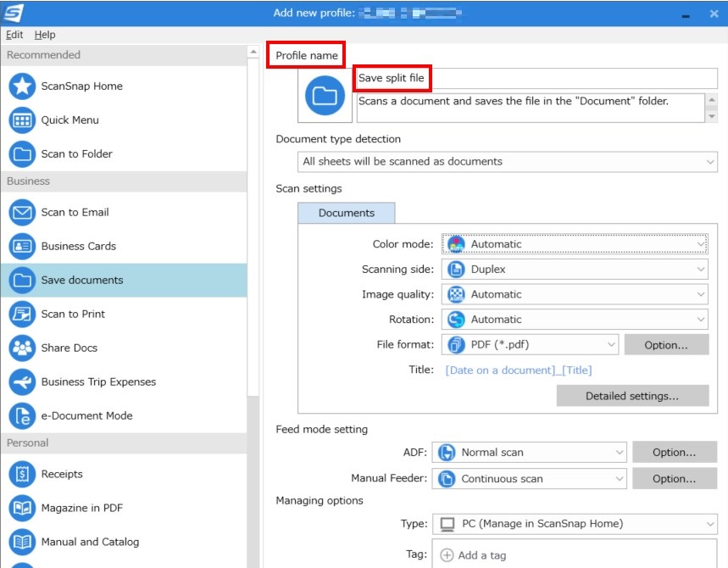728x568 pixels.
Task: Open the Document type detection dropdown
Action: click(508, 162)
